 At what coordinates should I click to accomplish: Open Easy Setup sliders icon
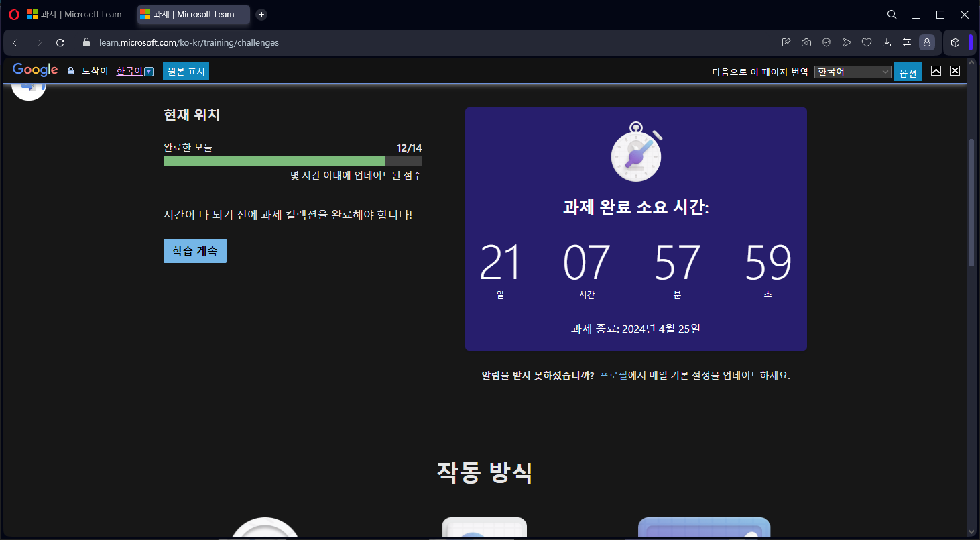(x=907, y=42)
